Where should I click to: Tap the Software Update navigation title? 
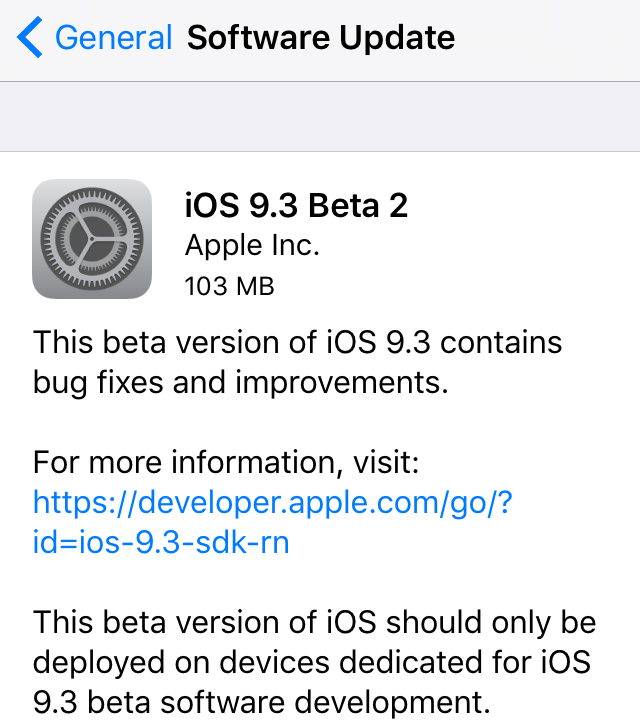(x=321, y=38)
